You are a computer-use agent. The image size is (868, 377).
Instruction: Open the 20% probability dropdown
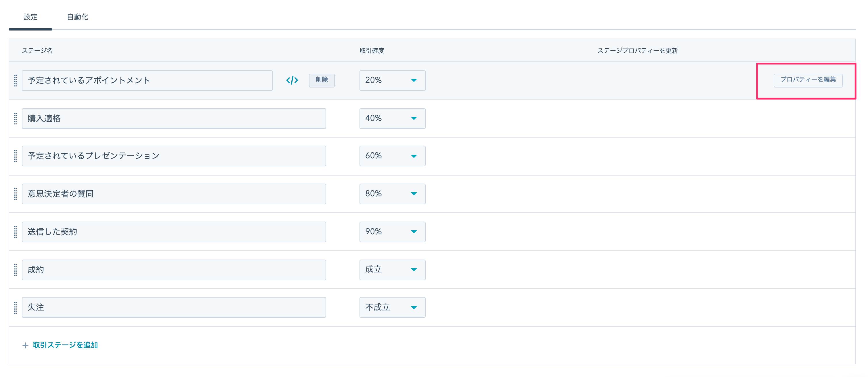tap(392, 81)
